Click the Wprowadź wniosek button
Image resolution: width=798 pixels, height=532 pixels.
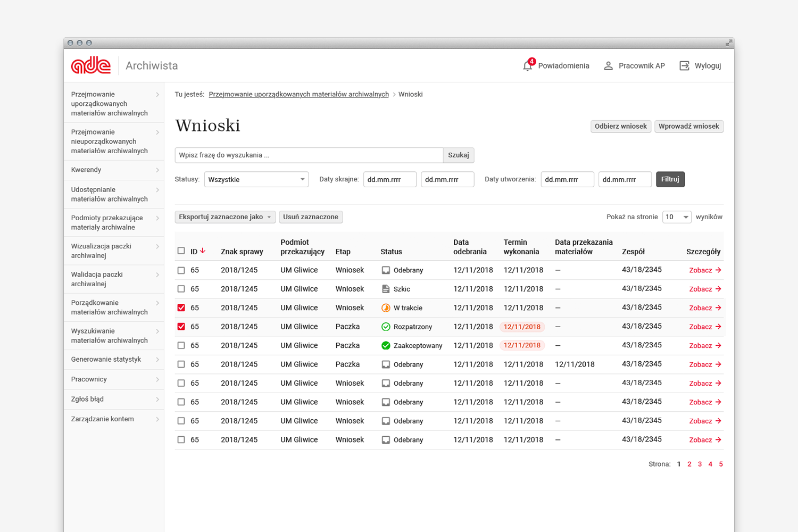click(x=688, y=127)
